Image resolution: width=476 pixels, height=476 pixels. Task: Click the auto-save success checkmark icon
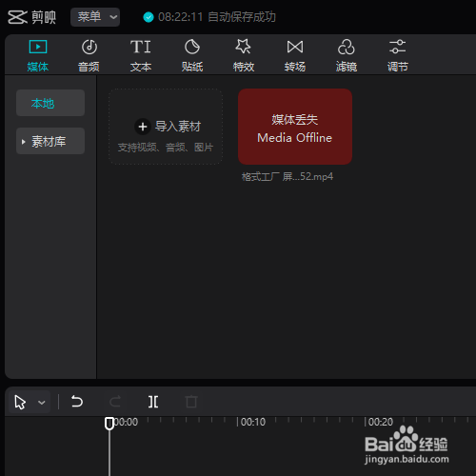(x=149, y=17)
